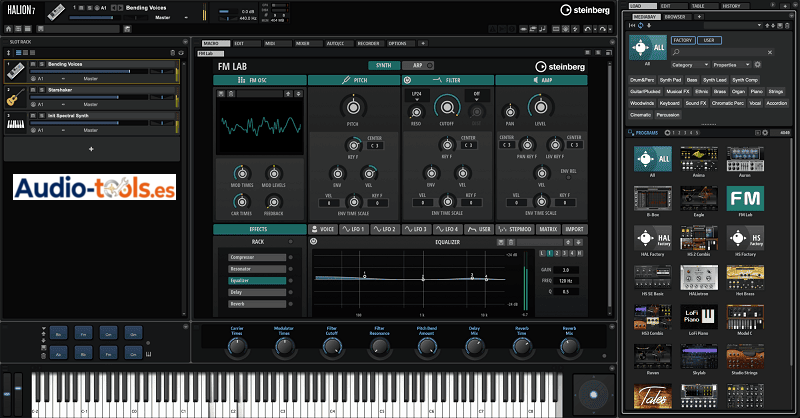This screenshot has width=800, height=418.
Task: Open the RECORDER tab
Action: click(x=368, y=43)
